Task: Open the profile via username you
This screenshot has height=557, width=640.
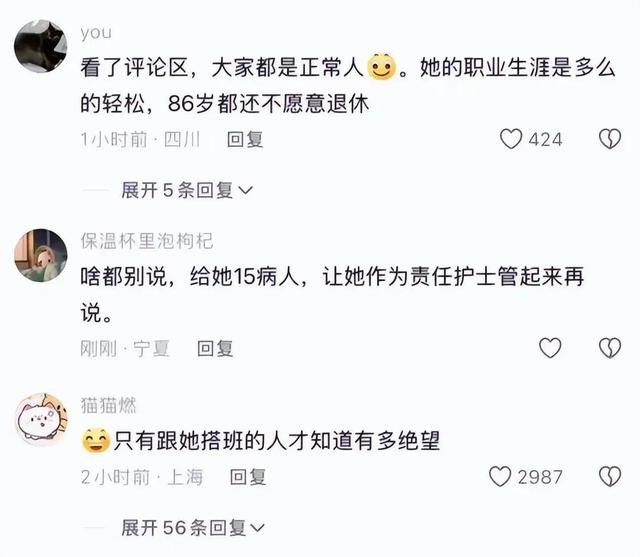Action: [x=96, y=33]
